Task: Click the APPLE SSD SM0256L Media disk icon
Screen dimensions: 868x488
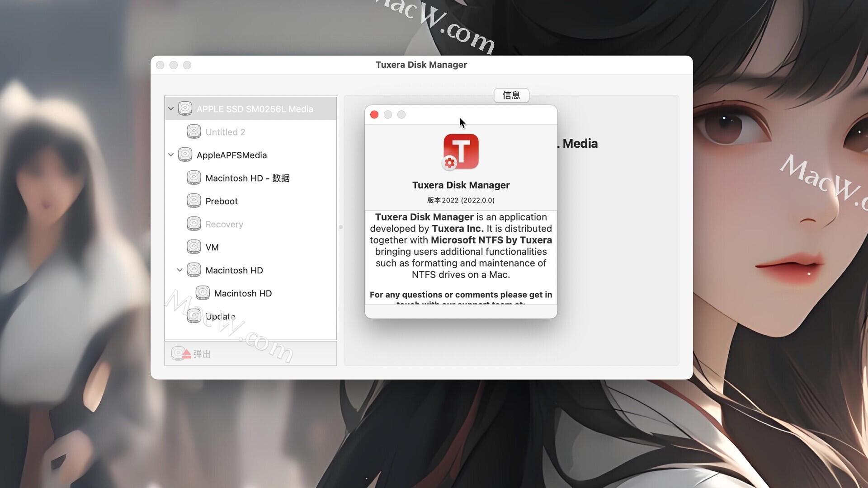Action: pyautogui.click(x=185, y=108)
